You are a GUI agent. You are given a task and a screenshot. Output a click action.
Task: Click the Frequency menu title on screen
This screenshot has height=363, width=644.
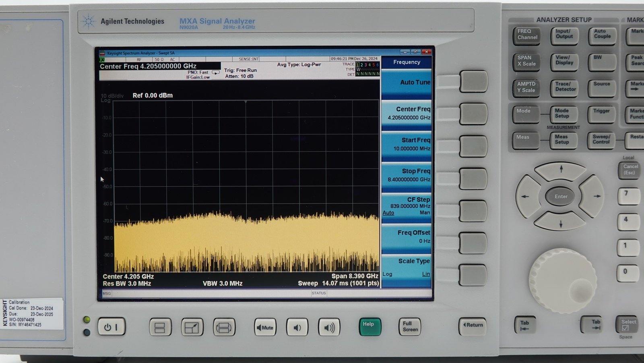(x=407, y=62)
